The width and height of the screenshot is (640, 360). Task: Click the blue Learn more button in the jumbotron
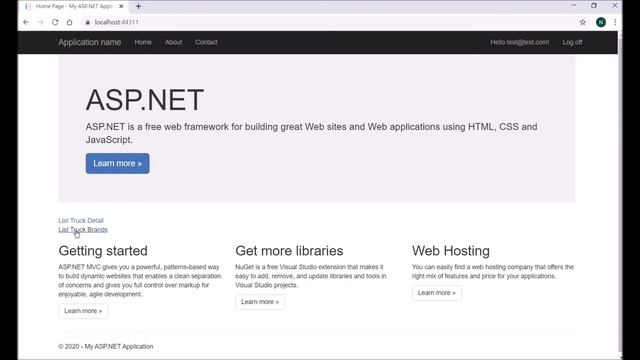click(118, 163)
